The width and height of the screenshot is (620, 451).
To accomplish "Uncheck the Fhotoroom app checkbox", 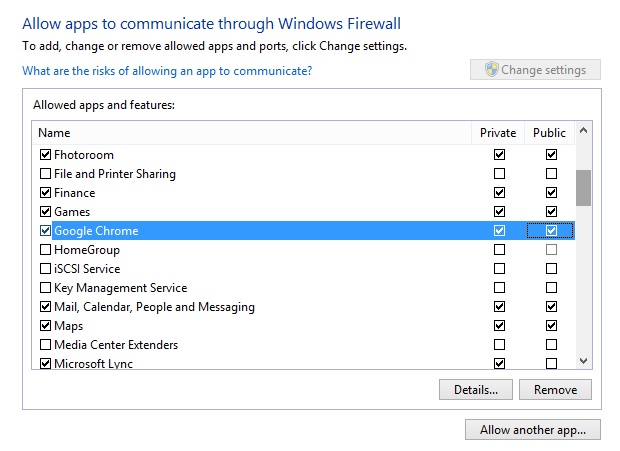I will coord(45,155).
